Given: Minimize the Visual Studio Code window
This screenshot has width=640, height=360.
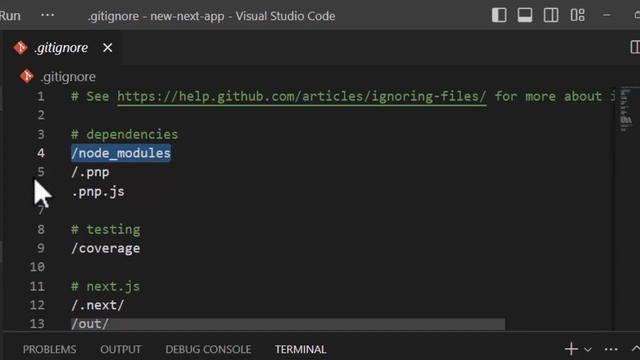Looking at the screenshot, I should [x=607, y=16].
